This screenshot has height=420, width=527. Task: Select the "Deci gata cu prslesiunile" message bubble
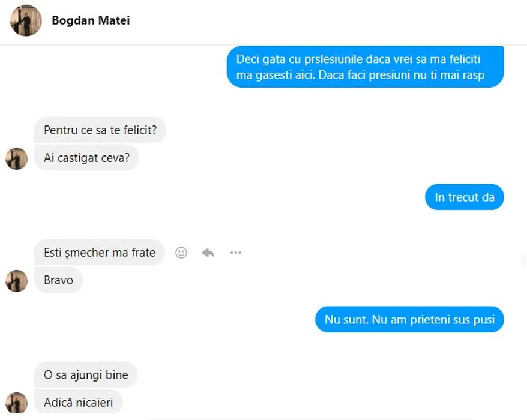[x=365, y=67]
